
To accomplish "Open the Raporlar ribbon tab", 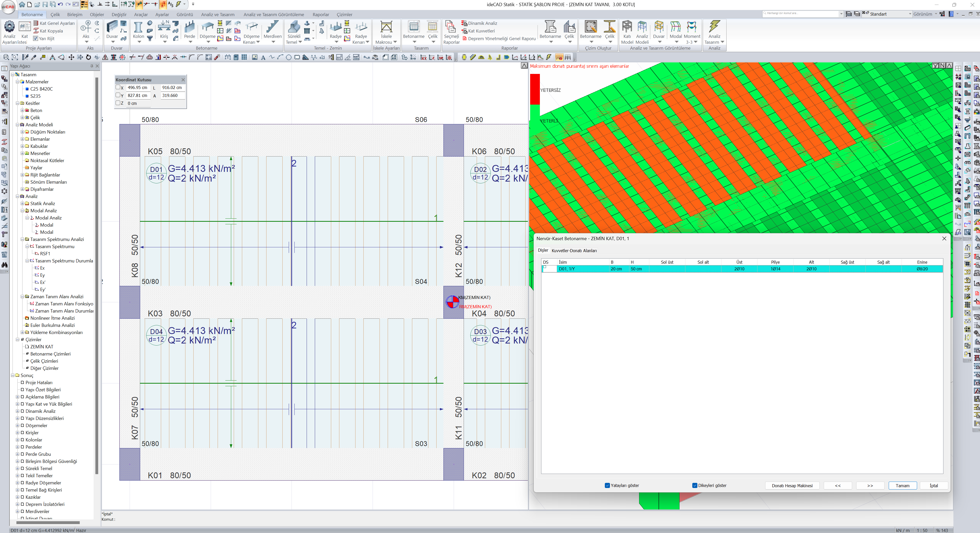I will click(x=320, y=15).
